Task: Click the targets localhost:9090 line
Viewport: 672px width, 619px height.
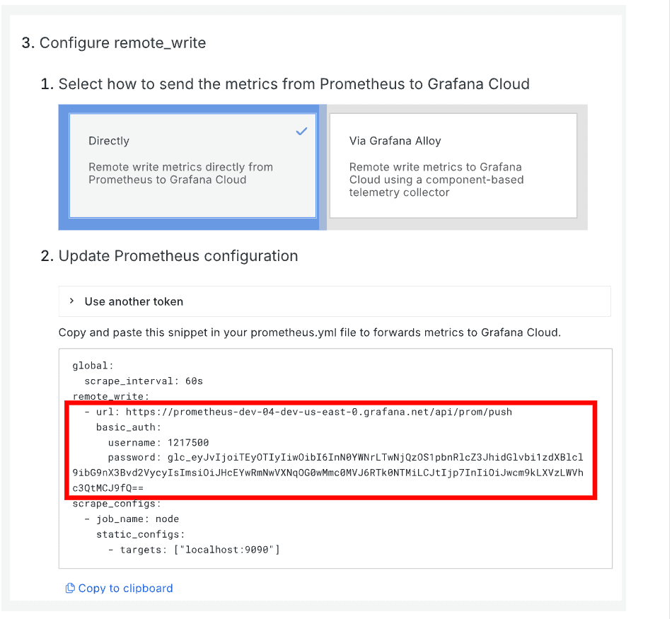Action: pyautogui.click(x=194, y=549)
